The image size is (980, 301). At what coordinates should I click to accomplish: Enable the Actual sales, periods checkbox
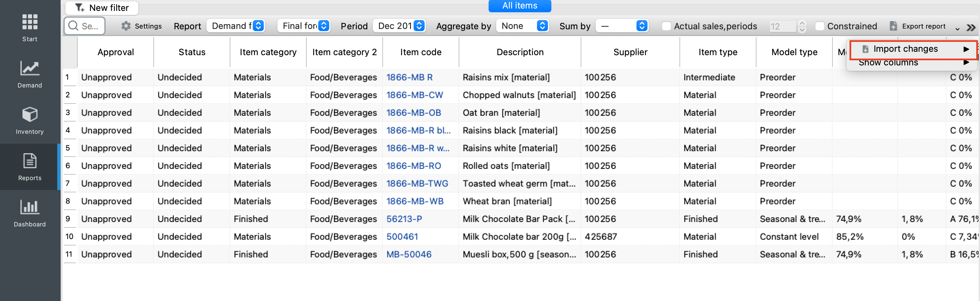pos(666,26)
